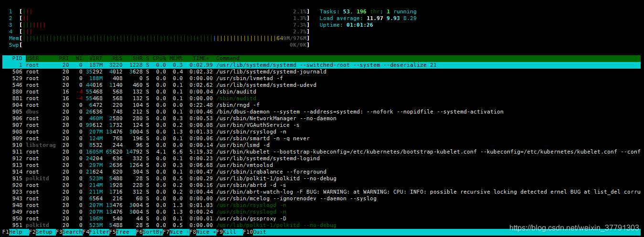644x237 pixels.
Task: Sort by the CPU% column header
Action: click(159, 58)
